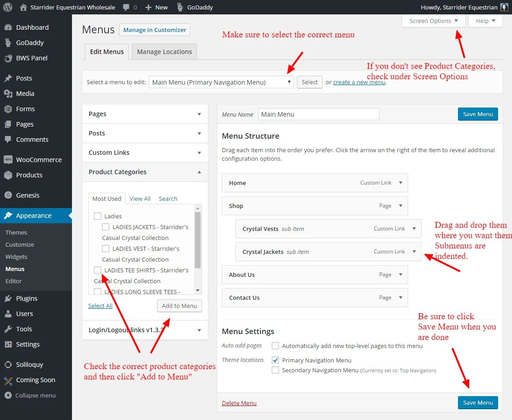
Task: Expand Crystal Vests sub item options
Action: pyautogui.click(x=414, y=229)
